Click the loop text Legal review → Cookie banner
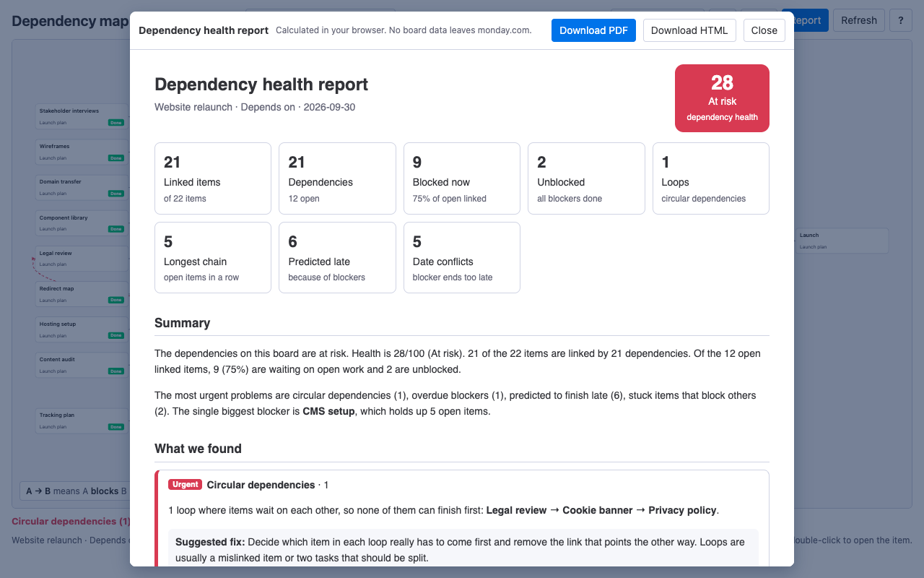The width and height of the screenshot is (924, 578). (x=558, y=510)
